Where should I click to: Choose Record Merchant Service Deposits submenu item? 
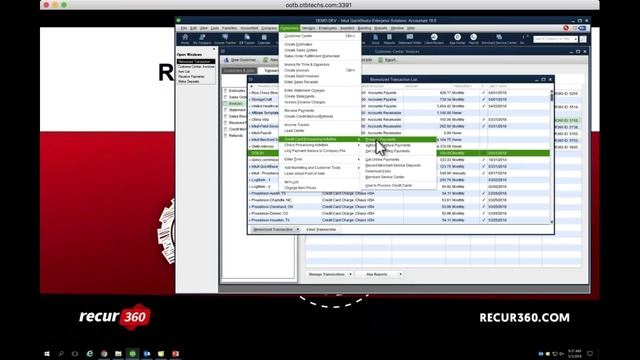point(399,165)
